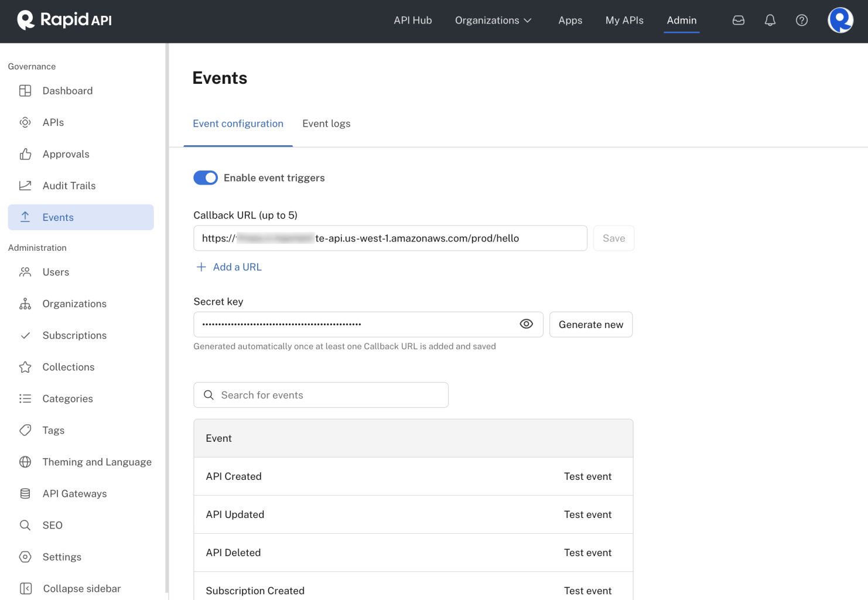Click the Approvals thumbs-up icon
The width and height of the screenshot is (868, 600).
click(25, 154)
